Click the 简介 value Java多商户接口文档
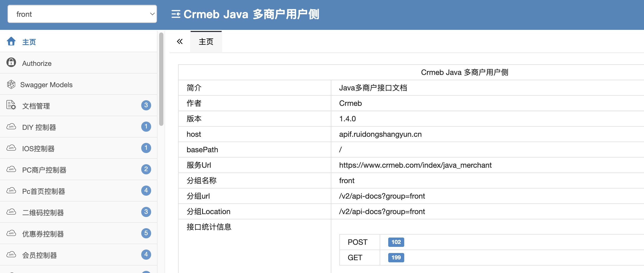 pyautogui.click(x=373, y=88)
